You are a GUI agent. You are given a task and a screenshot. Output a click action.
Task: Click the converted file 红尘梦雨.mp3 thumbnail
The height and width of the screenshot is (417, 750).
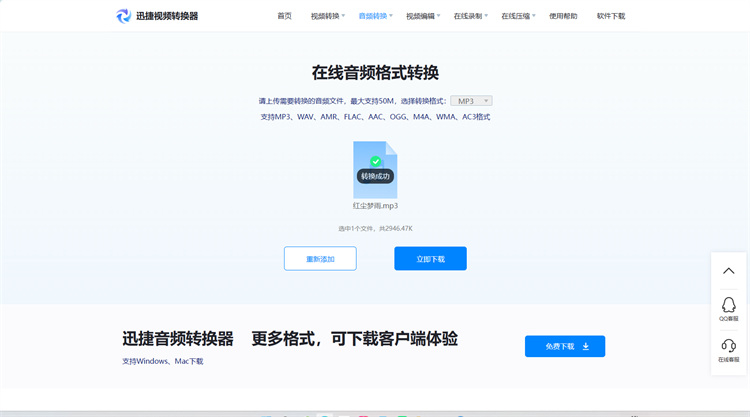click(375, 170)
